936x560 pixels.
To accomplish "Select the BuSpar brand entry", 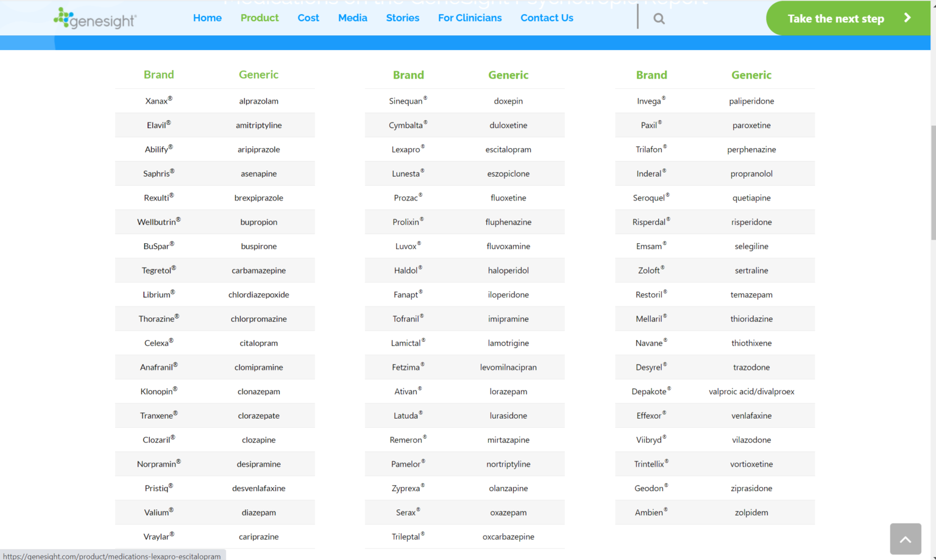I will click(x=158, y=246).
